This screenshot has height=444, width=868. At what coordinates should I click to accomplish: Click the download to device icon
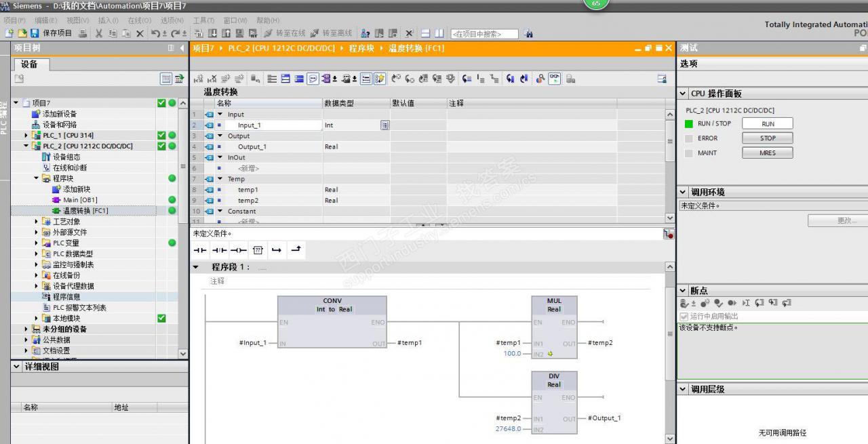pyautogui.click(x=214, y=33)
